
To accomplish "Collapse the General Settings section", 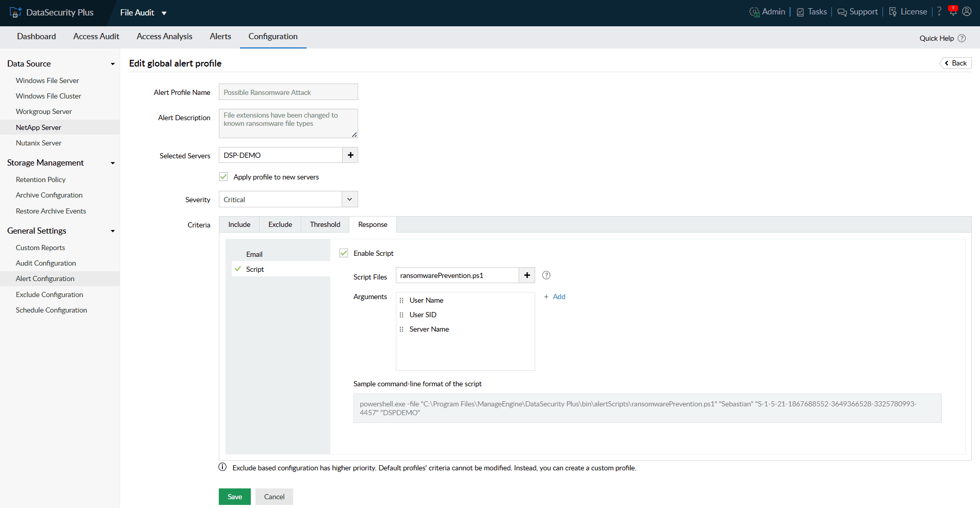I will 113,231.
